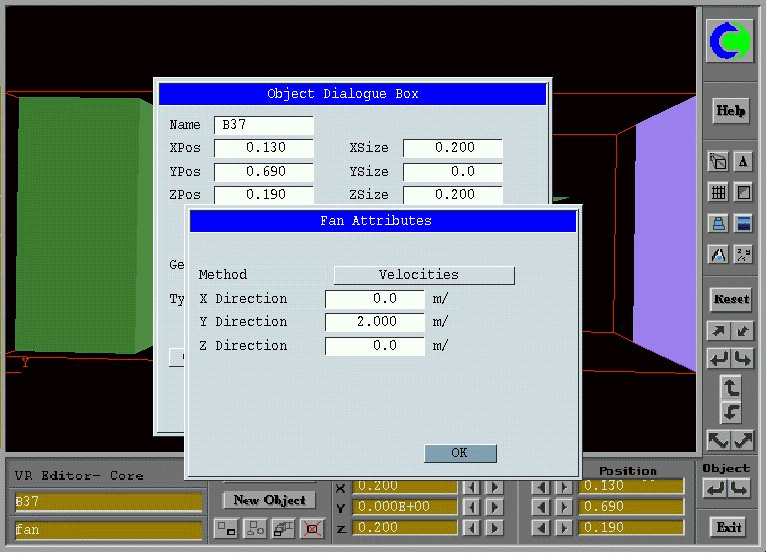The width and height of the screenshot is (767, 553).
Task: Click the red crossed-out delete object icon
Action: tap(312, 527)
